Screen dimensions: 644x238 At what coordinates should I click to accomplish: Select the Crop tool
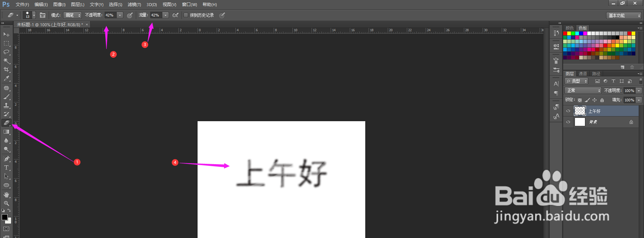coord(6,69)
